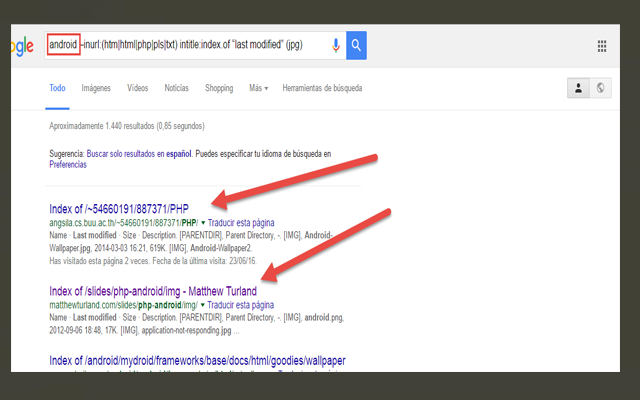The width and height of the screenshot is (640, 400).
Task: Click the partial Google logo
Action: [22, 47]
